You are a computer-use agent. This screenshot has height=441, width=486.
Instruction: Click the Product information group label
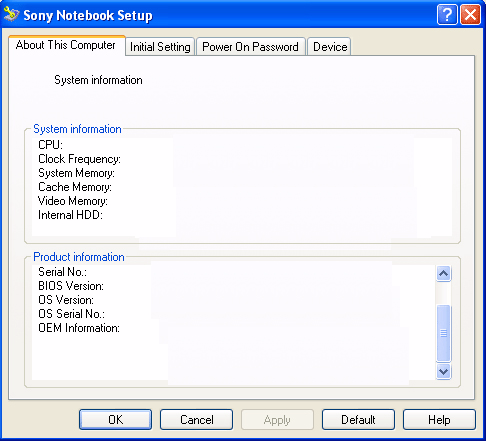[x=79, y=257]
